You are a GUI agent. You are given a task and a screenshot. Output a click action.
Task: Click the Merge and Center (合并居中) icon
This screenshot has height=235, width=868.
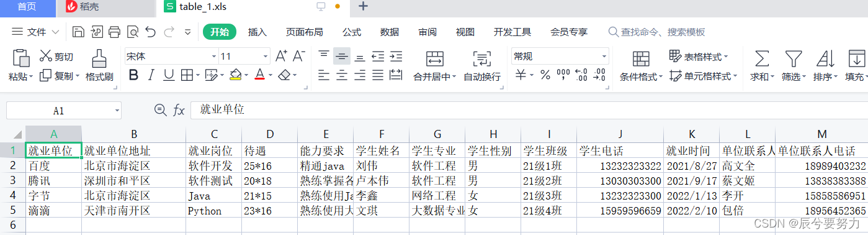434,59
